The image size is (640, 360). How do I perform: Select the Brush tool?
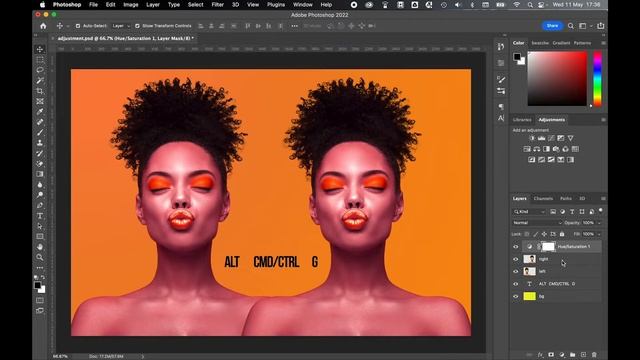pyautogui.click(x=40, y=132)
